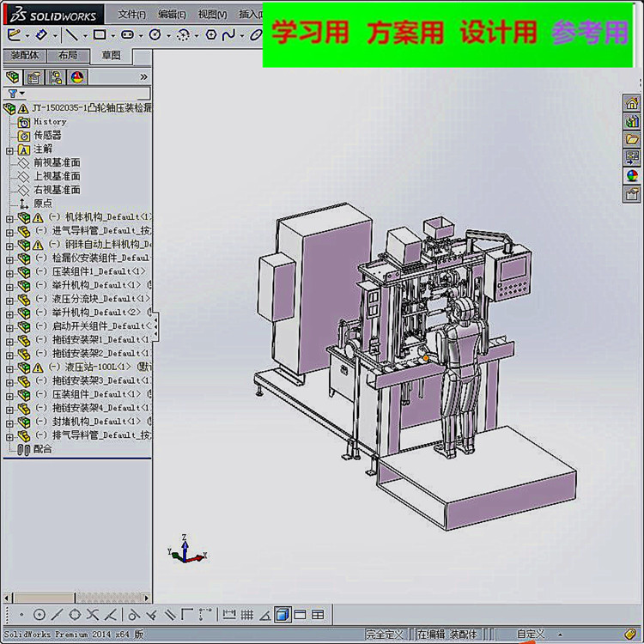
Task: Select the Centerpoint Arc tool
Action: pyautogui.click(x=183, y=35)
